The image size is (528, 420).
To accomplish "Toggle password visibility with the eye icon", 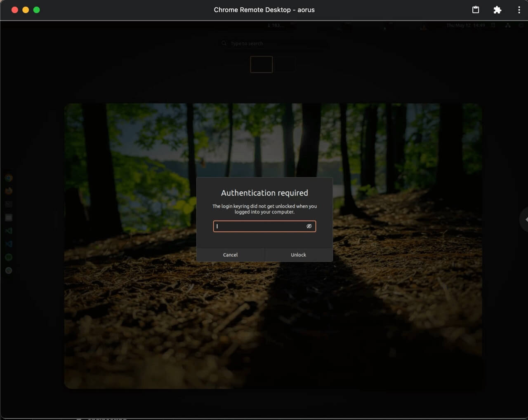I will coord(309,226).
